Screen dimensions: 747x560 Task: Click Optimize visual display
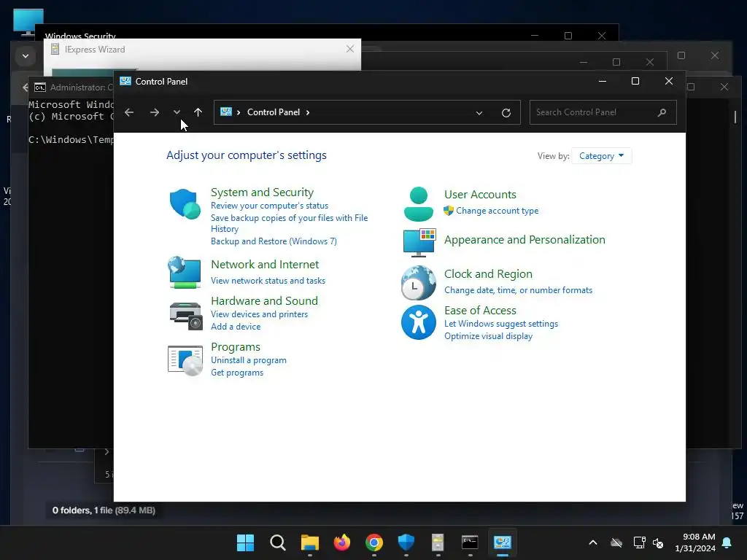488,336
